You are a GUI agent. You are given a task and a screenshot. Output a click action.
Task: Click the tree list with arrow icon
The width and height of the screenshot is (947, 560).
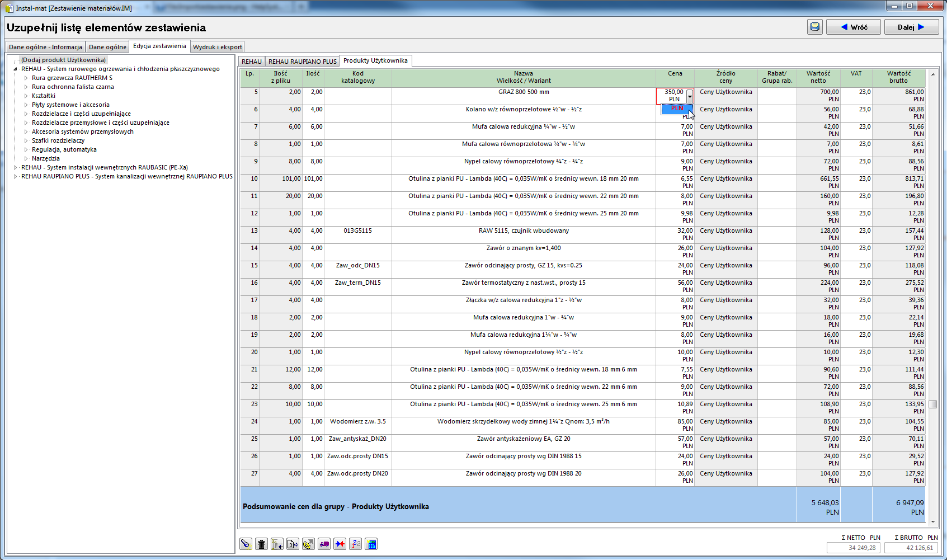coord(277,544)
